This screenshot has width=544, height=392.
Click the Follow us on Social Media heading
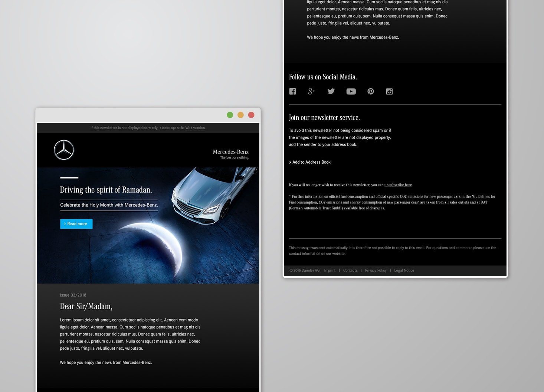click(x=323, y=77)
